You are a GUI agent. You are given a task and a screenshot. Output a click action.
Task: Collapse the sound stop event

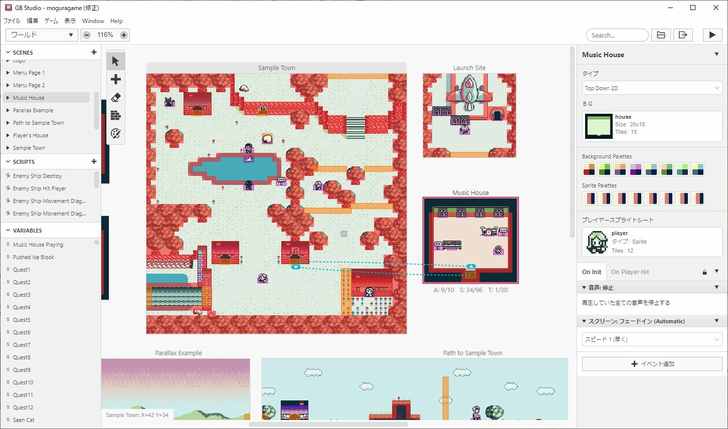[584, 288]
